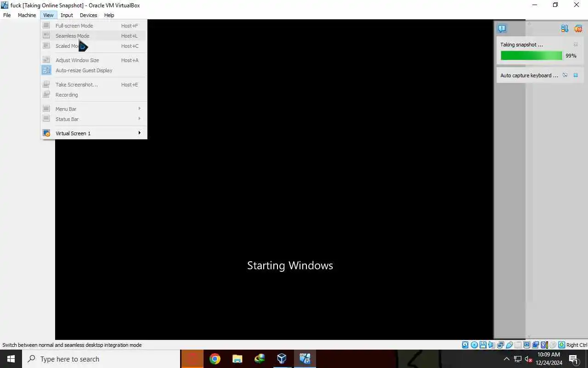Close the open View menu
Viewport: 588px width, 368px height.
(48, 15)
